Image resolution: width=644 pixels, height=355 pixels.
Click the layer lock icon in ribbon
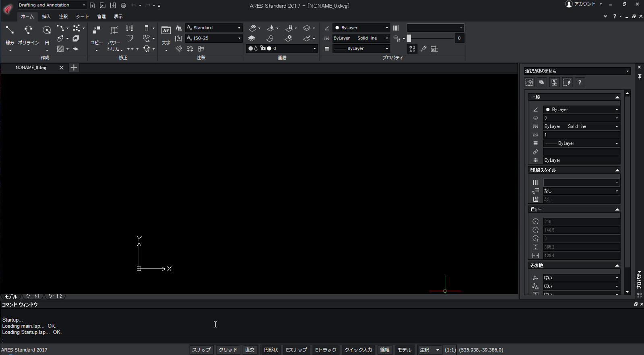tap(289, 28)
